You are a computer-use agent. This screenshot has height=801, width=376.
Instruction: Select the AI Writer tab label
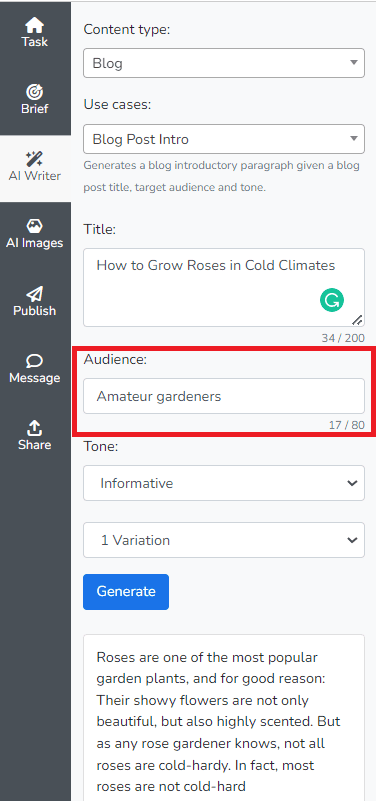point(35,176)
